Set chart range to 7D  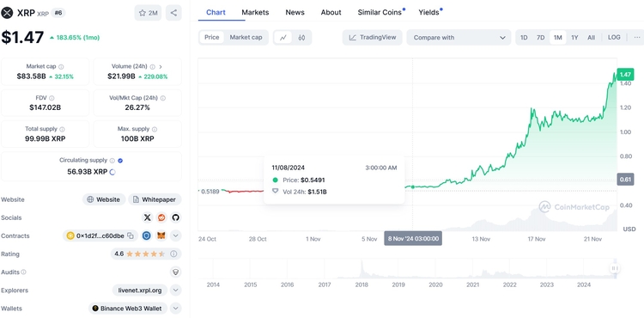[540, 38]
